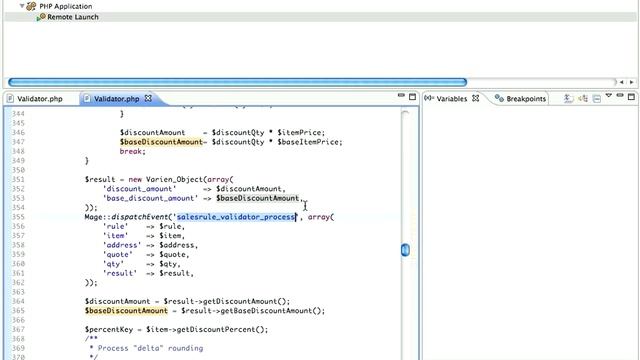
Task: Maximize the editor area
Action: pos(413,97)
